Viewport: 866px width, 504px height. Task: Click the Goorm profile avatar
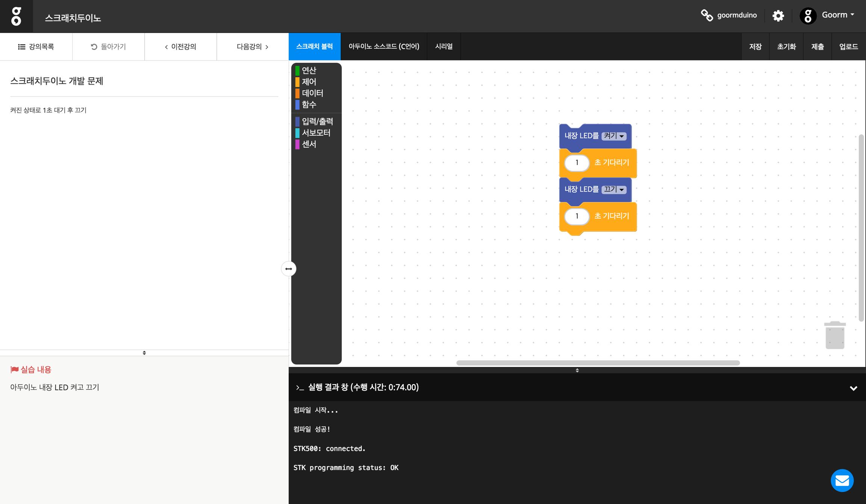pos(808,16)
